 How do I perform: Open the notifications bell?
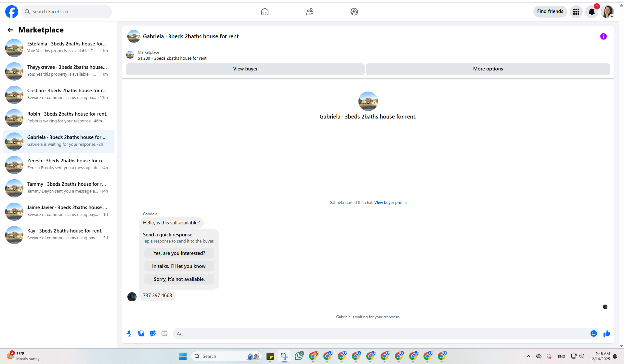pyautogui.click(x=592, y=12)
